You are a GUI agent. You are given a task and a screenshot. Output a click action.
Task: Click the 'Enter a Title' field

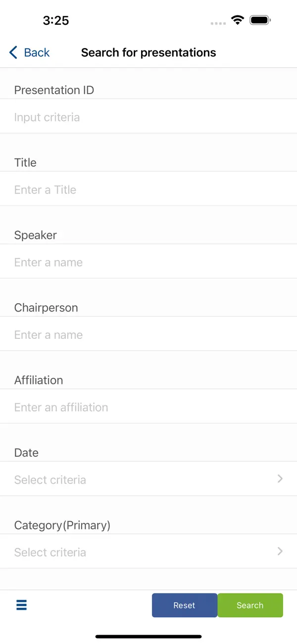coord(148,190)
